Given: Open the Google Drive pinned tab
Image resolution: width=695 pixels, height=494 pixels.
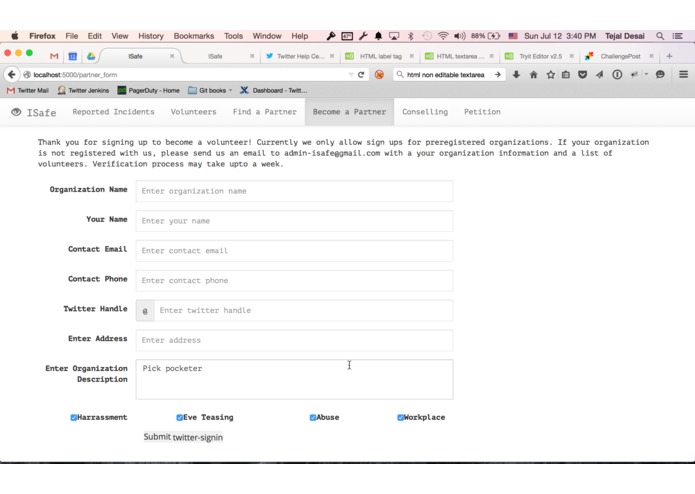Looking at the screenshot, I should (x=91, y=56).
